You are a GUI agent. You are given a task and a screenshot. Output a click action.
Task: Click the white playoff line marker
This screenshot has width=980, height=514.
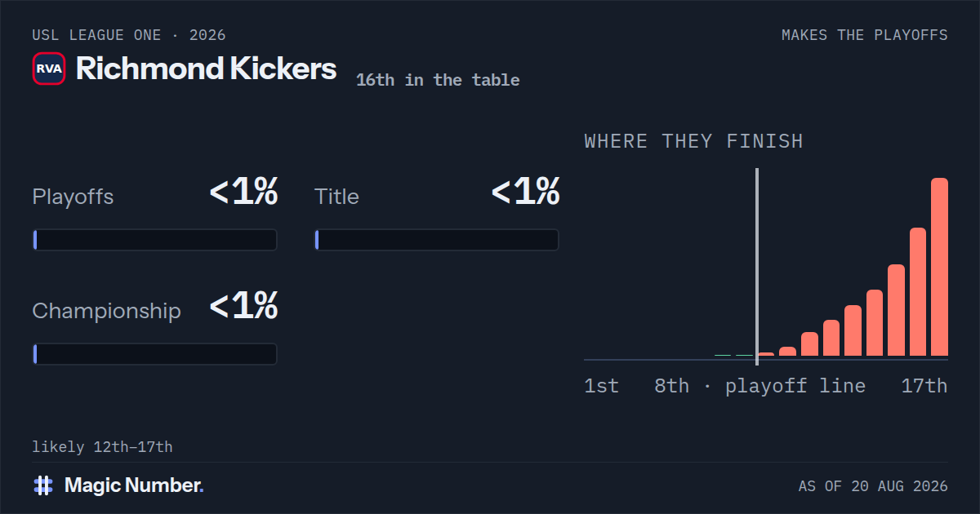point(757,263)
